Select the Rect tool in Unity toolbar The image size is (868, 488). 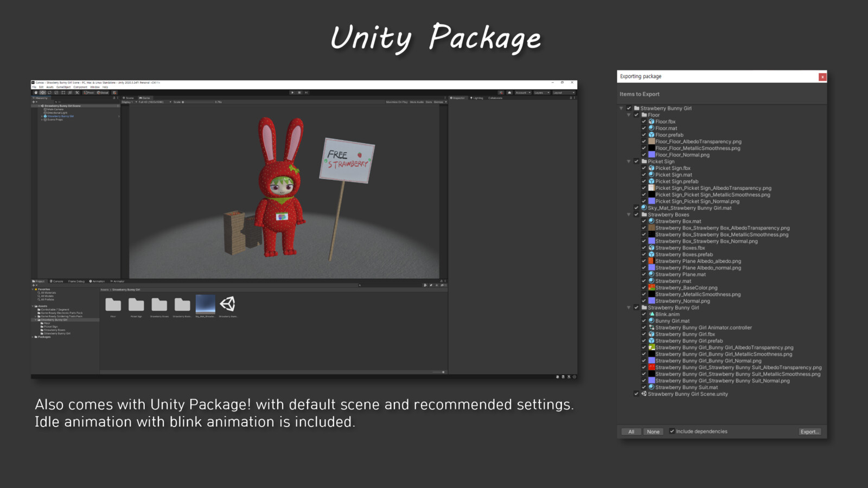pos(63,93)
